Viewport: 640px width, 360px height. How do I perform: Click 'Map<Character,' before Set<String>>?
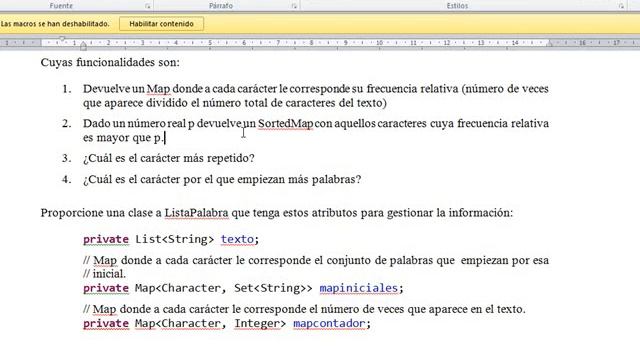coord(181,288)
